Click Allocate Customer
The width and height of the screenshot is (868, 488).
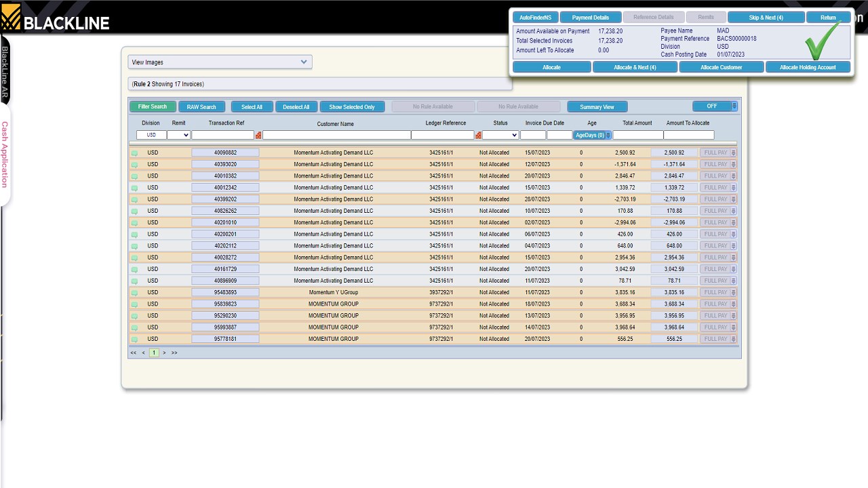tap(722, 67)
